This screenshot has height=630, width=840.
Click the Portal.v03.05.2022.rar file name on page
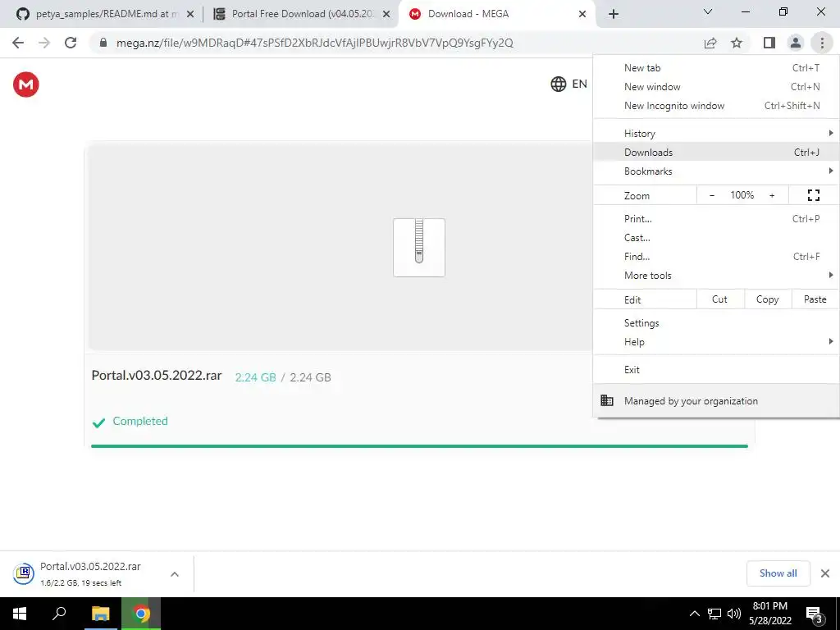[157, 375]
